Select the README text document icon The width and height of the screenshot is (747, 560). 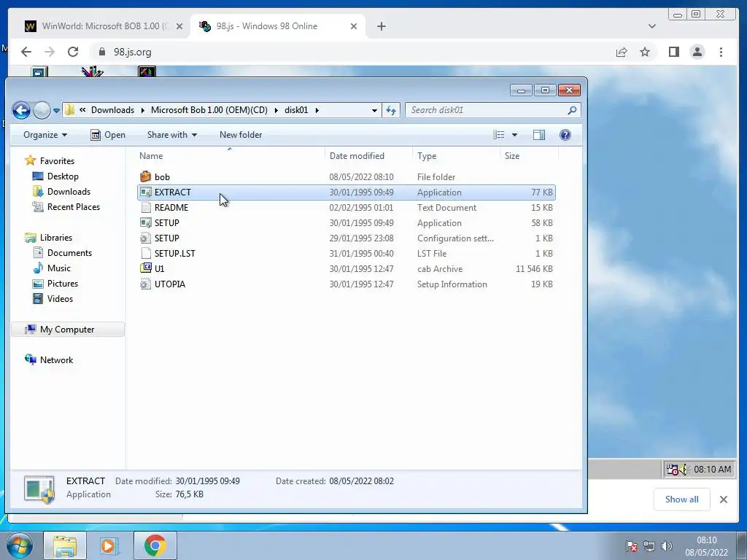tap(145, 208)
